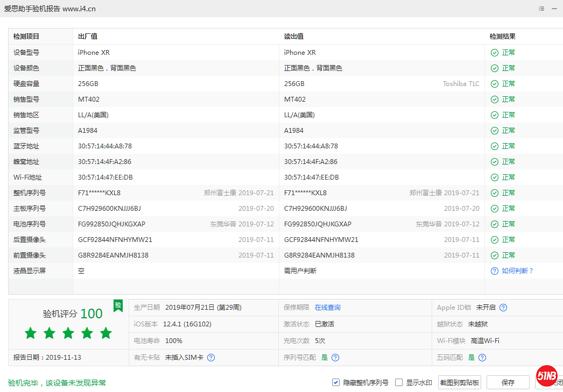
Task: Click the green verification badge beside score 100
Action: click(118, 307)
